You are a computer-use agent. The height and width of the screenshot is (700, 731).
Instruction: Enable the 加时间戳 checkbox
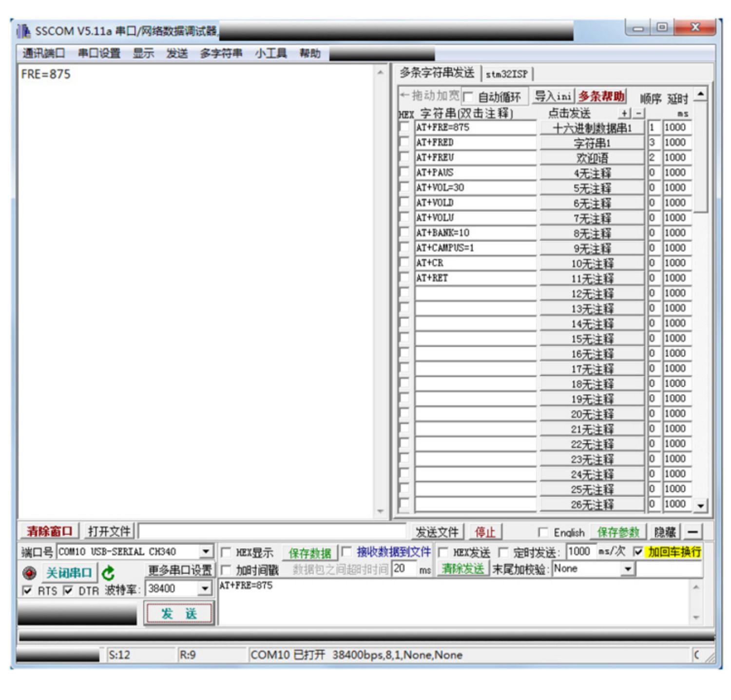point(226,570)
